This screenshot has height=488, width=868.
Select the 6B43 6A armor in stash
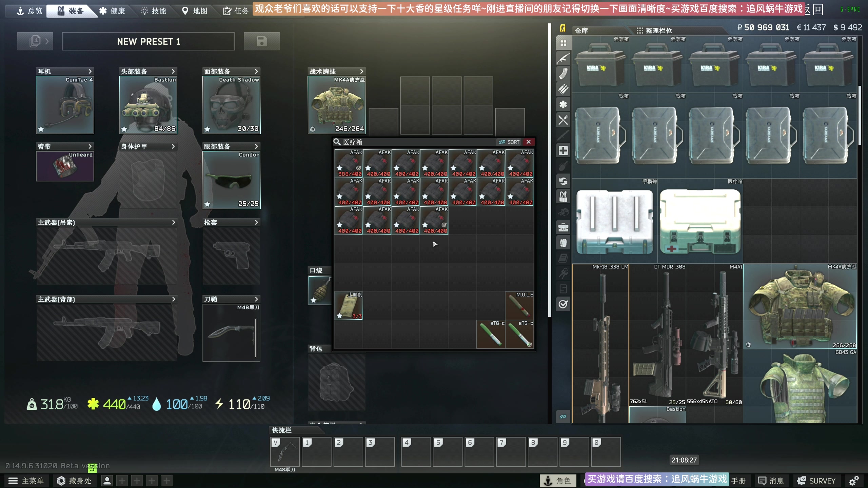coord(800,386)
